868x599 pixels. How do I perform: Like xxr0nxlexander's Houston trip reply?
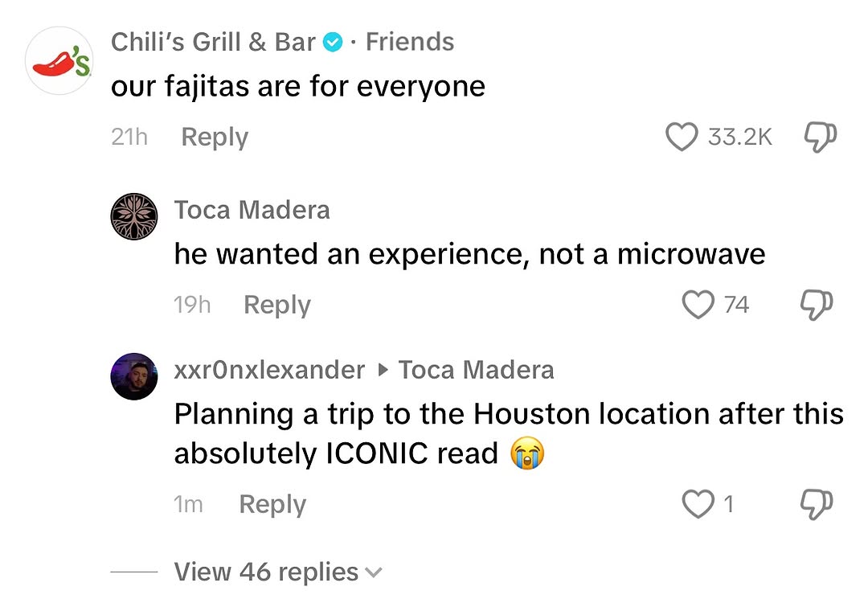coord(698,504)
